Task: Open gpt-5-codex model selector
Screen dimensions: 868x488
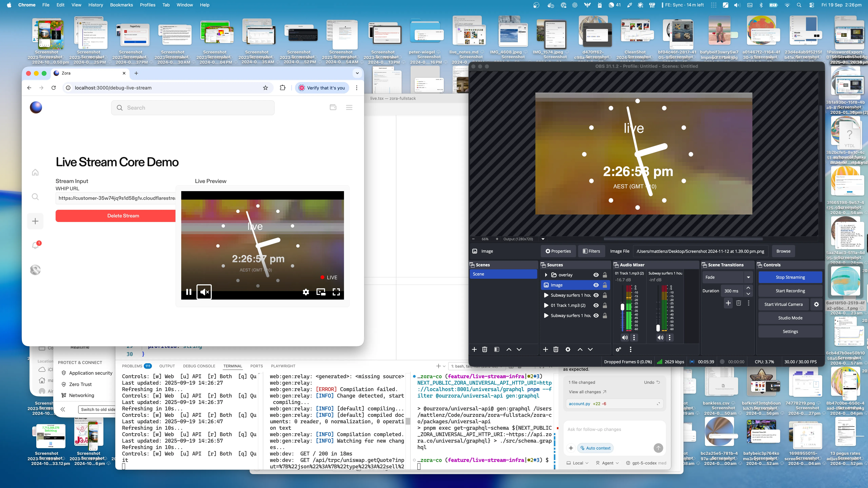Action: [x=646, y=463]
